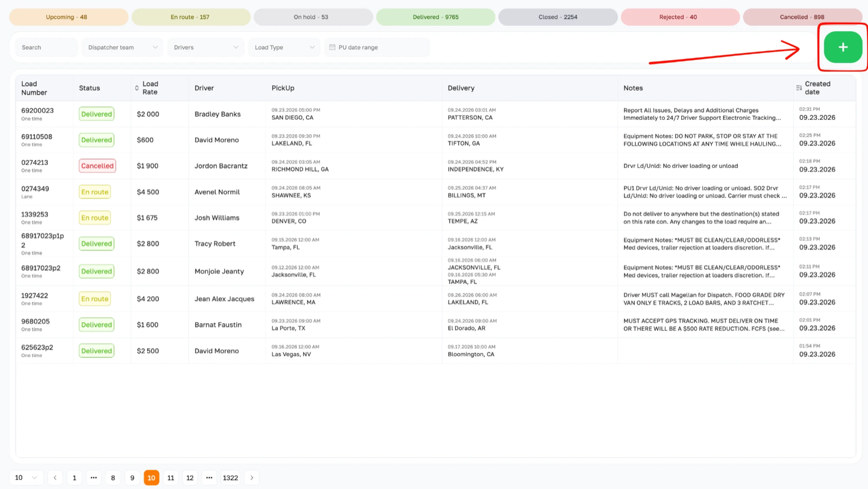Screen dimensions: 868x489
Task: Jump to page 8
Action: pyautogui.click(x=113, y=478)
